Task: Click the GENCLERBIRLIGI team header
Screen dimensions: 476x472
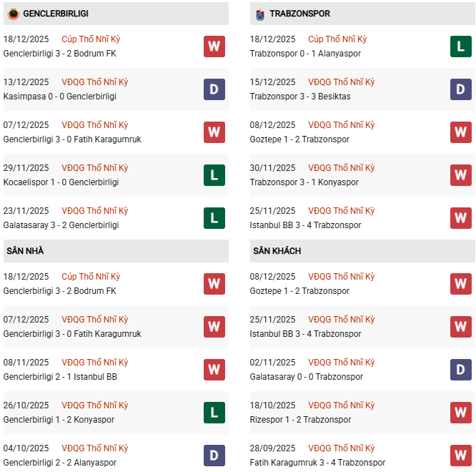Action: coord(56,14)
